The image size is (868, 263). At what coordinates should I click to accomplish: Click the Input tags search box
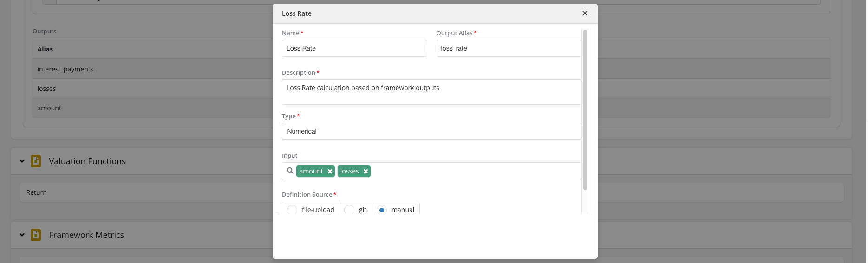474,171
